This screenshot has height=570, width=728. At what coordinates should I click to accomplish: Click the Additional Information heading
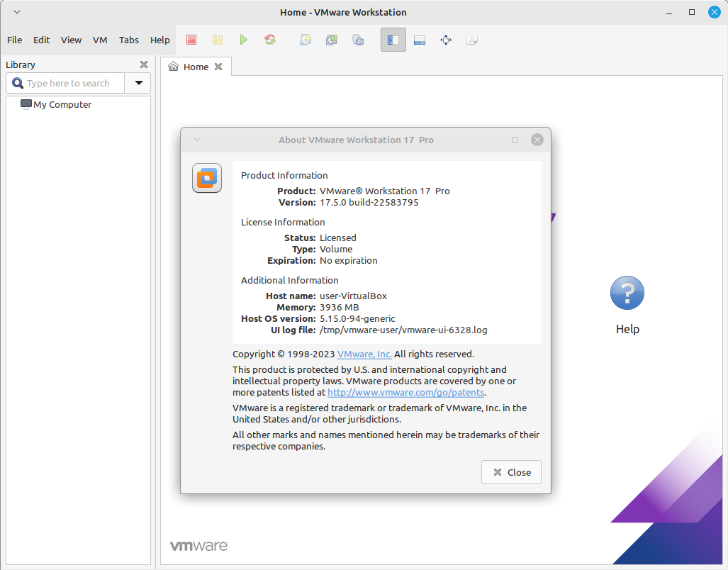click(290, 280)
